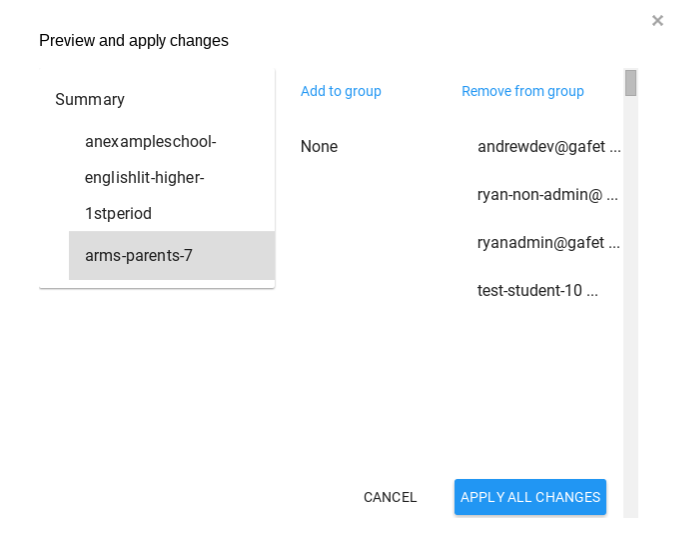Click the Remove from group column header

[x=522, y=91]
